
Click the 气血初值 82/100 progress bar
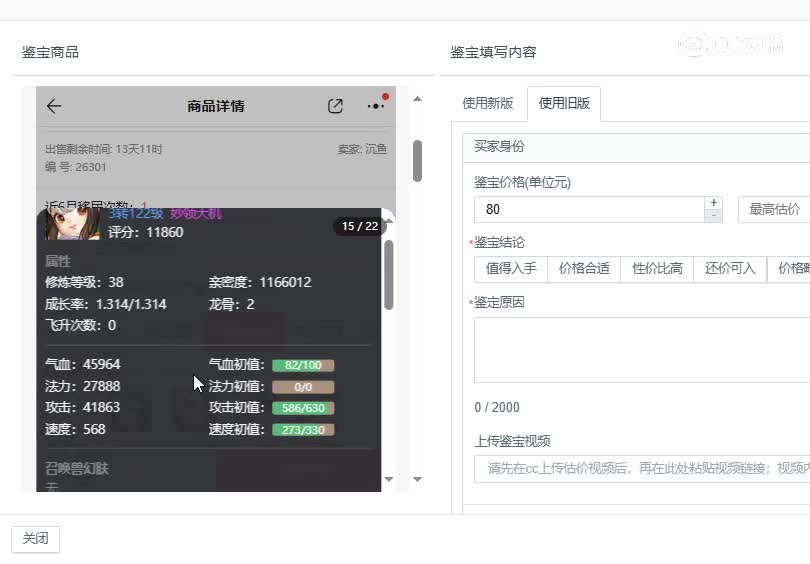point(303,366)
